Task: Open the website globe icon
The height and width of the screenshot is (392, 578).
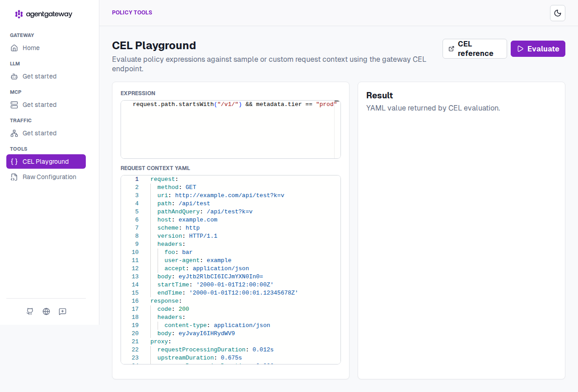Action: click(46, 311)
